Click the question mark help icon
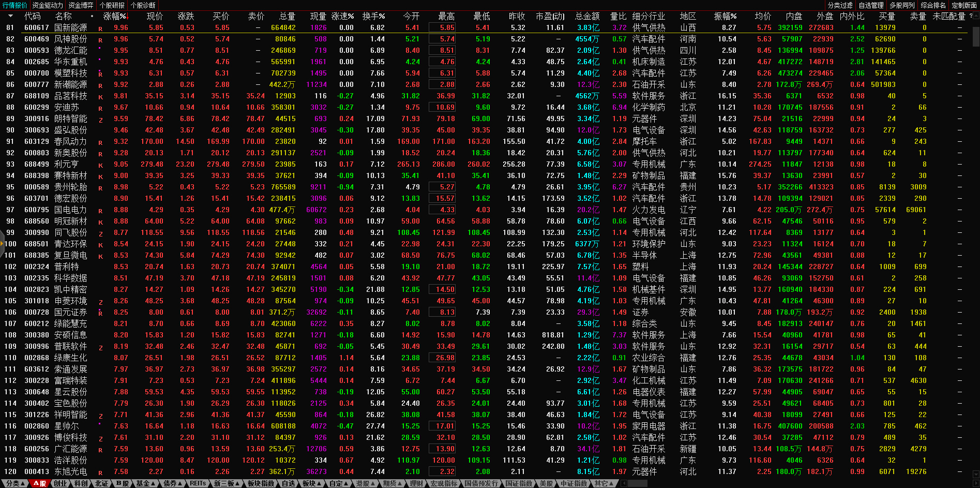Image resolution: width=980 pixels, height=488 pixels. point(970,16)
